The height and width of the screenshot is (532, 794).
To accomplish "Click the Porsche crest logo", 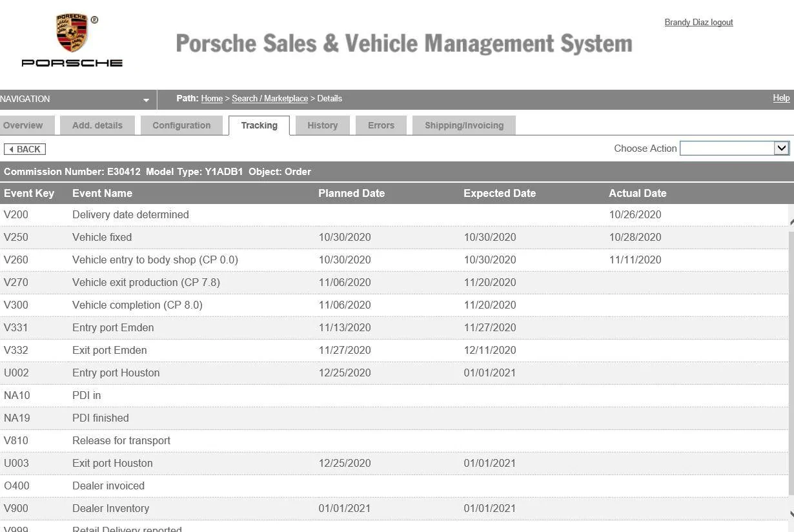I will coord(72,33).
